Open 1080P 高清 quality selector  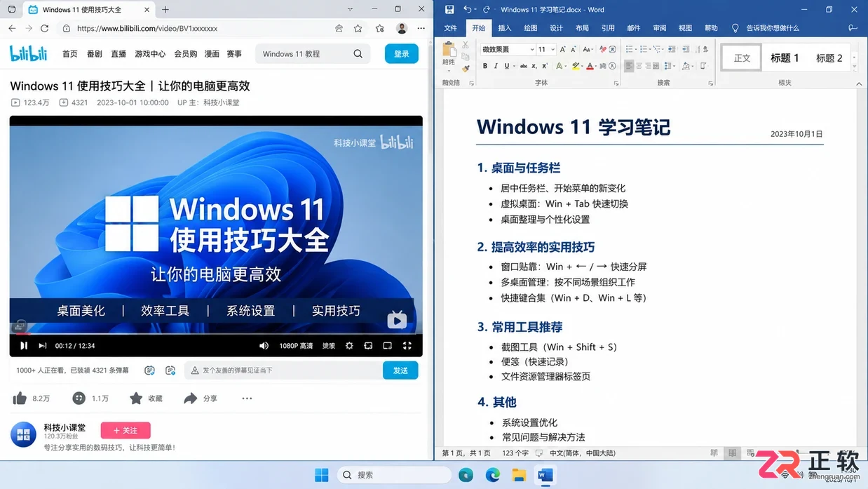coord(296,346)
